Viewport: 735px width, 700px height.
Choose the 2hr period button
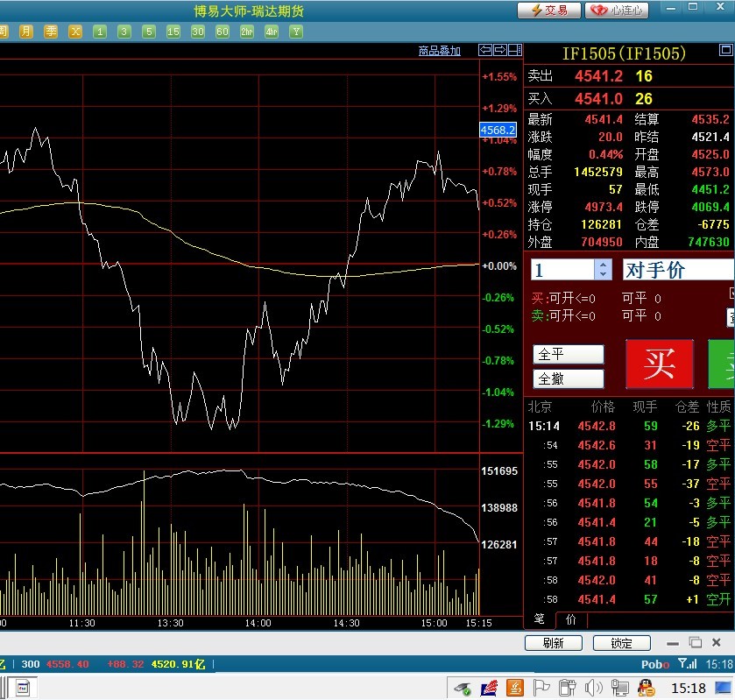[247, 32]
